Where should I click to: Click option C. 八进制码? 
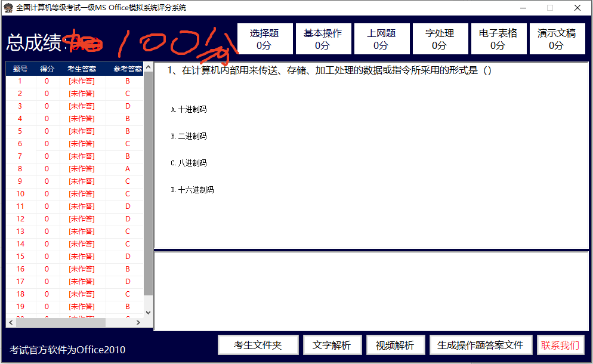[189, 163]
